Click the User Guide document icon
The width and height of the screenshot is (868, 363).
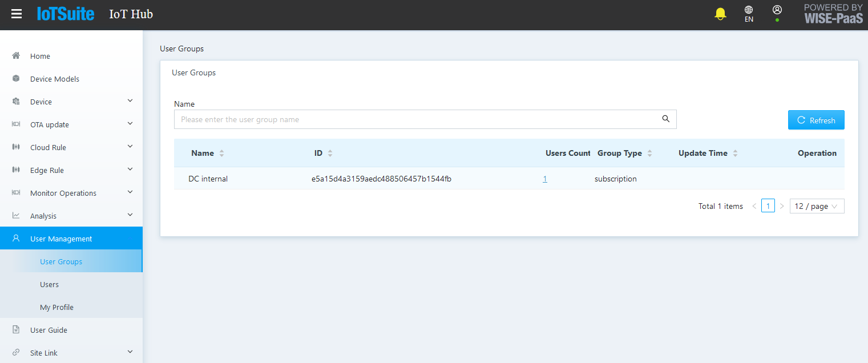tap(16, 330)
